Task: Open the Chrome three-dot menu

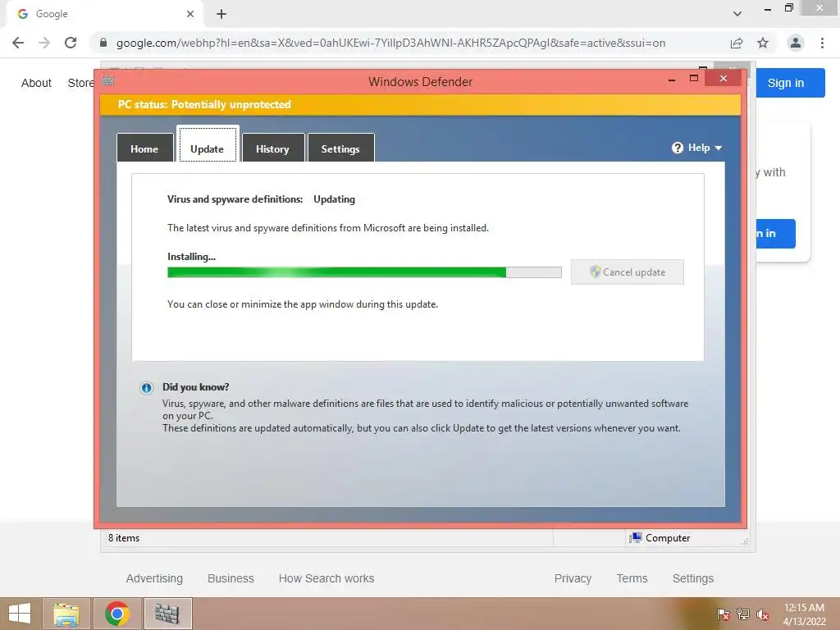Action: point(822,43)
